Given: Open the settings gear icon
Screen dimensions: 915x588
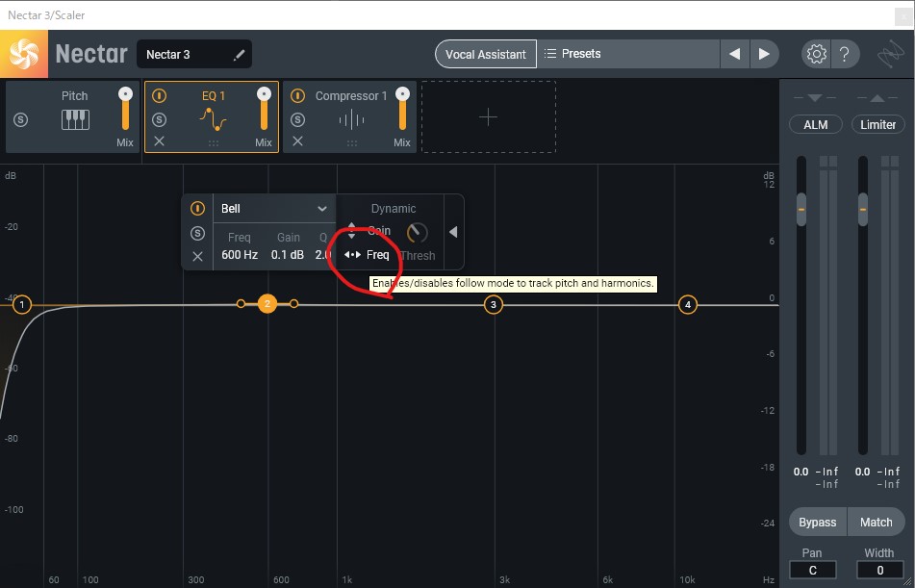Looking at the screenshot, I should (816, 54).
